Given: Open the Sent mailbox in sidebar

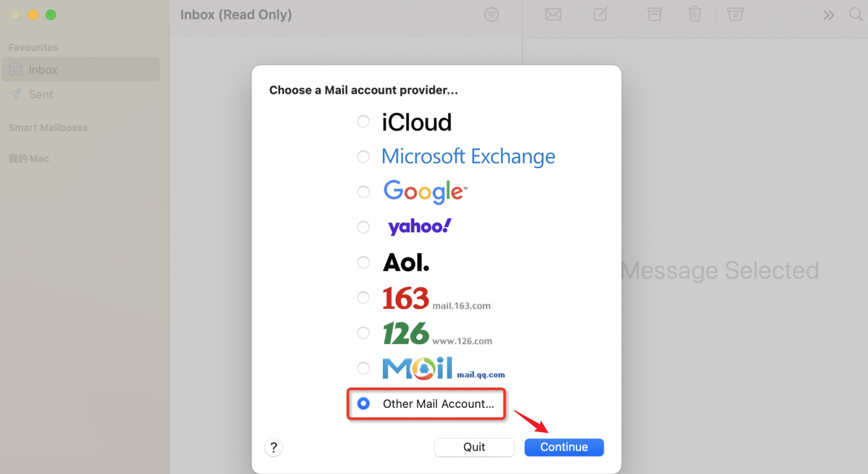Looking at the screenshot, I should (80, 94).
